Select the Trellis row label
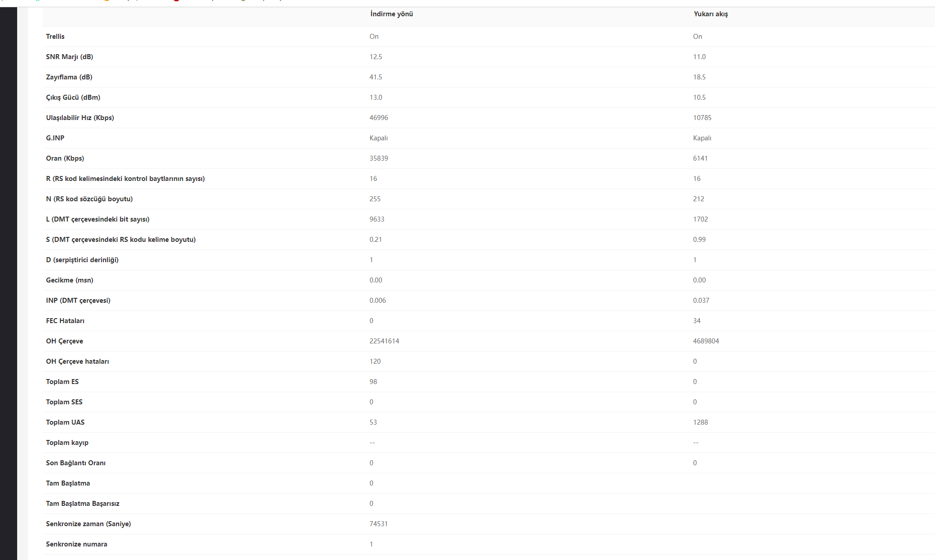Screen dimensions: 935x560 tap(55, 37)
